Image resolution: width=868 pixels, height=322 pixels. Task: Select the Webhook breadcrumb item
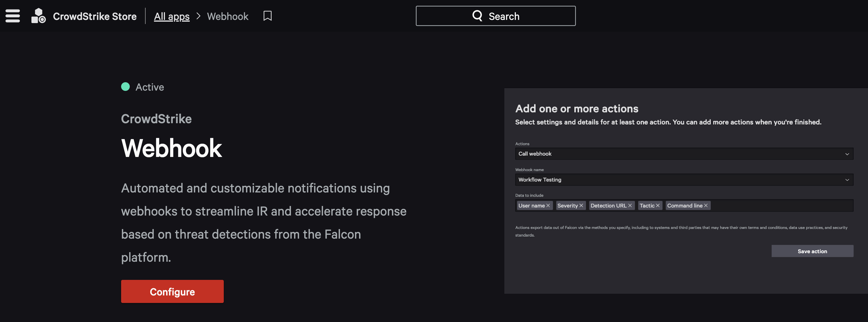[x=228, y=16]
